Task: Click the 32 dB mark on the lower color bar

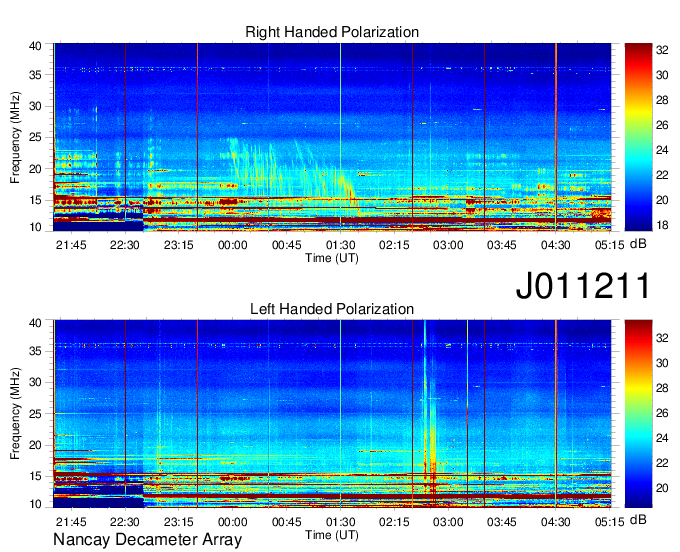Action: click(x=662, y=338)
